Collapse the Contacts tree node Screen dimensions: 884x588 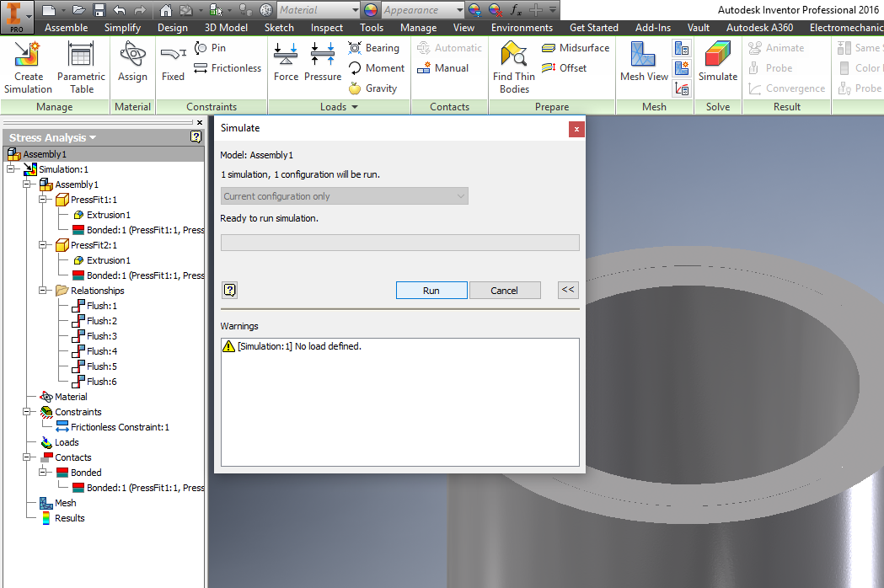click(26, 457)
